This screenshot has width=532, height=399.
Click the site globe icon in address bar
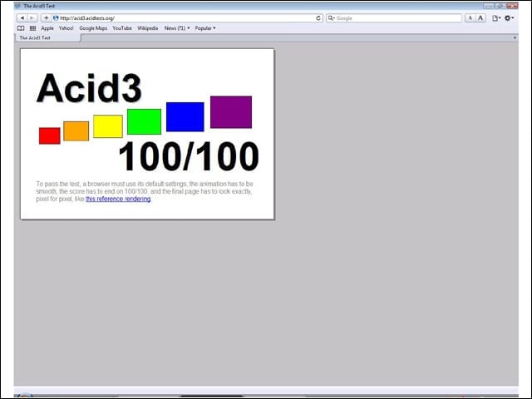coord(56,18)
